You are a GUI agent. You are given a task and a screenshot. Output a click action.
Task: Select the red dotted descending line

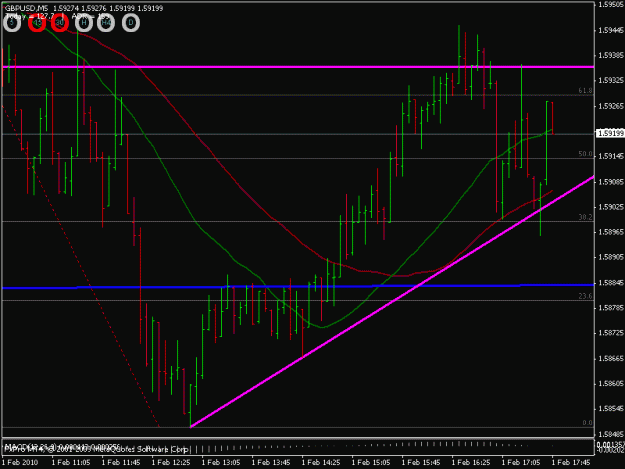81,266
